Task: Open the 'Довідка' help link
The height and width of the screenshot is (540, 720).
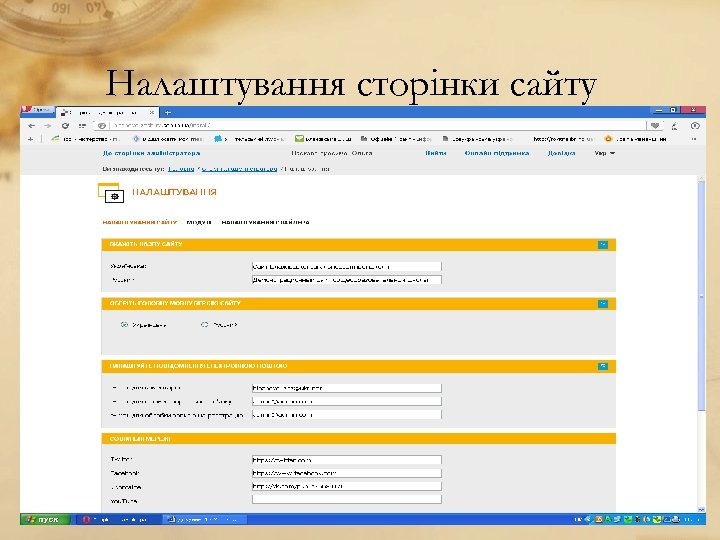Action: pyautogui.click(x=561, y=153)
